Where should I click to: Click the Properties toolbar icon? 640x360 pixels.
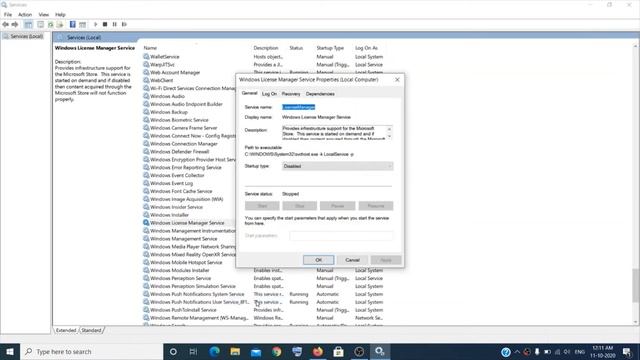point(40,24)
